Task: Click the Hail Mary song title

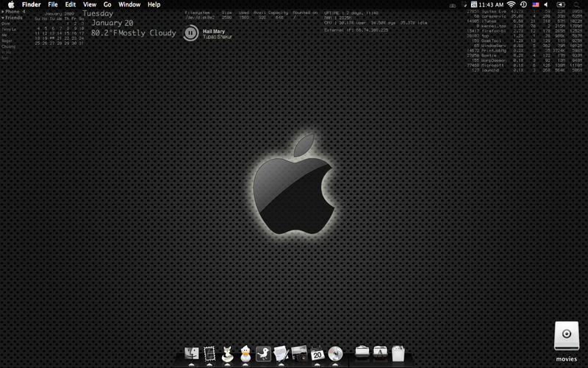Action: pyautogui.click(x=214, y=31)
